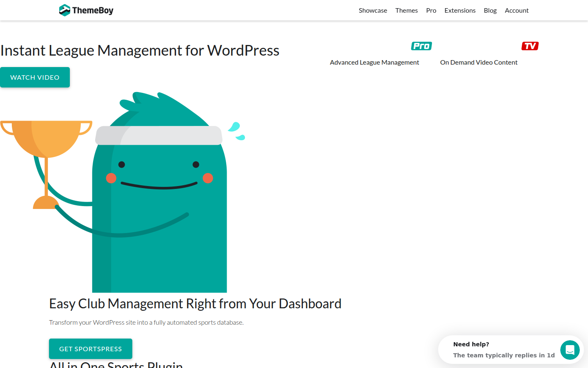588x368 pixels.
Task: Click the green Pro badge icon
Action: pyautogui.click(x=421, y=46)
